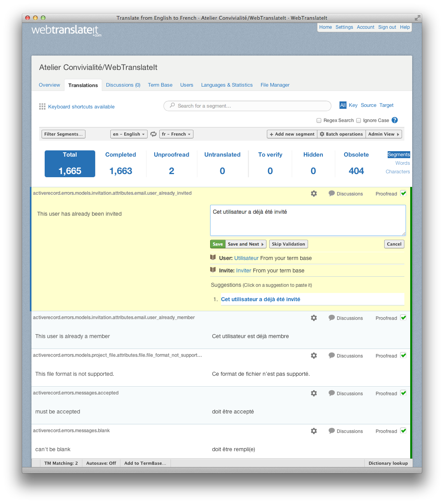The width and height of the screenshot is (444, 504).
Task: Click the fullscreen arrows icon in title bar
Action: pyautogui.click(x=417, y=18)
